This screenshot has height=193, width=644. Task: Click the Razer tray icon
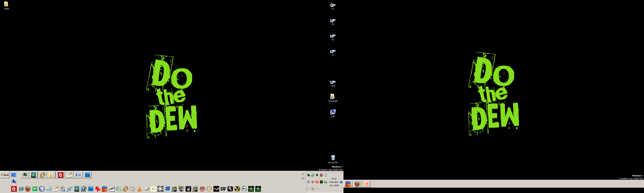[x=321, y=182]
